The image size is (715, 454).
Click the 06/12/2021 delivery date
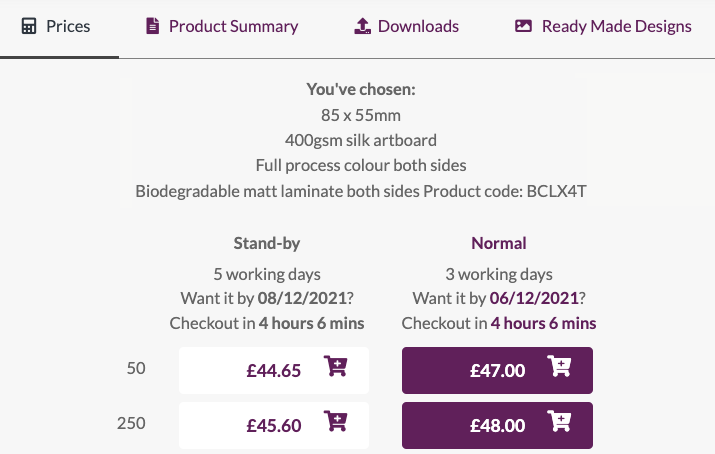[x=534, y=298]
